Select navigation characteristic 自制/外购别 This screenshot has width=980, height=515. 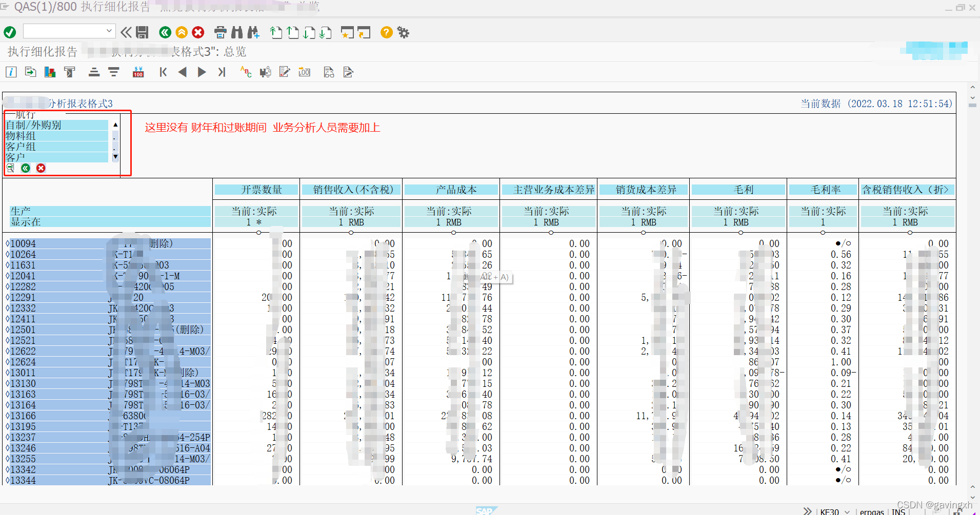coord(57,125)
